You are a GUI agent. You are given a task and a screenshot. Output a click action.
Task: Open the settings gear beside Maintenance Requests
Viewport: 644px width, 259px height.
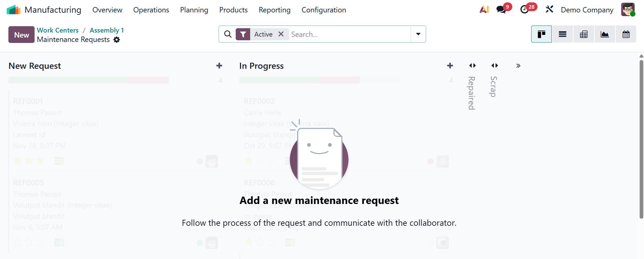pyautogui.click(x=117, y=40)
